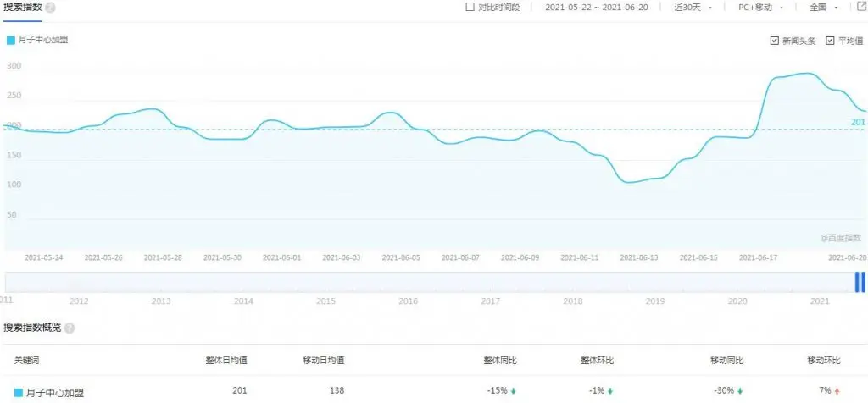Click the 移动环比 column header
Image resolution: width=868 pixels, height=403 pixels.
pyautogui.click(x=824, y=361)
